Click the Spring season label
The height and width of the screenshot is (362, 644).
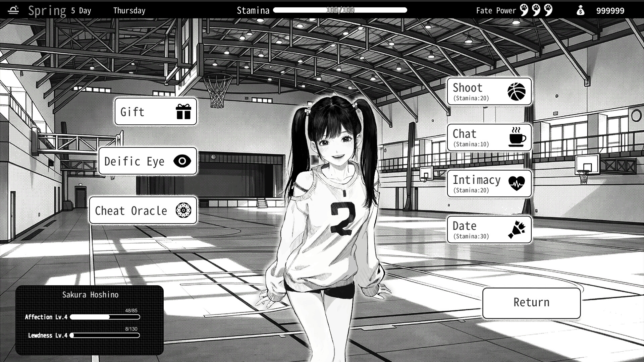coord(47,11)
